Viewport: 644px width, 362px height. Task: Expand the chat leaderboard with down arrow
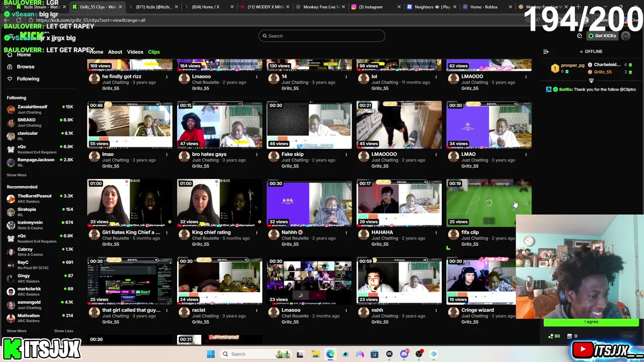(591, 81)
